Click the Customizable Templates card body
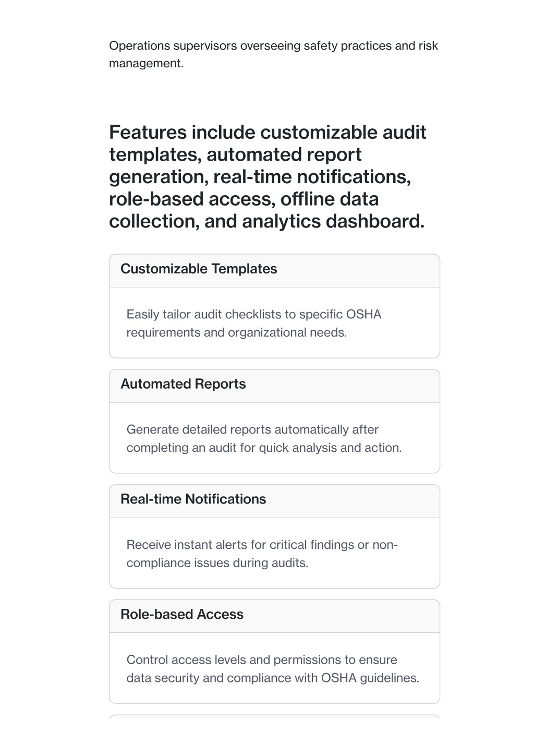 click(x=274, y=322)
